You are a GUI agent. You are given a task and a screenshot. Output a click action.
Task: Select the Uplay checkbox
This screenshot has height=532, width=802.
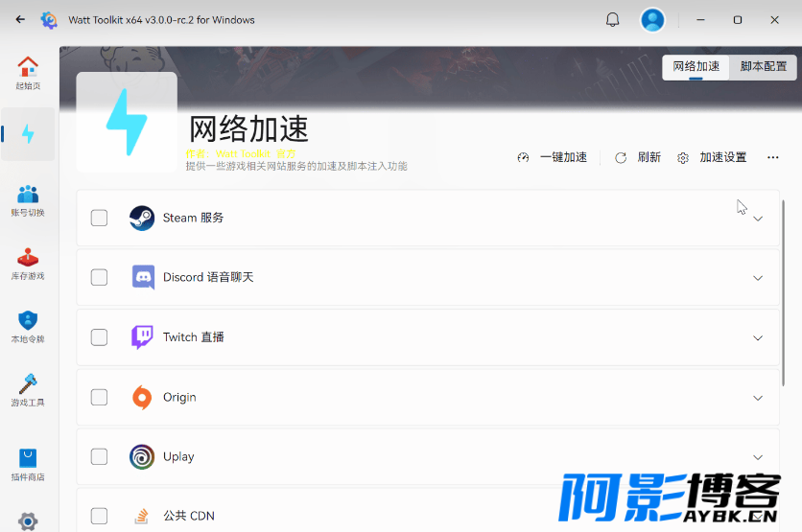pyautogui.click(x=99, y=456)
